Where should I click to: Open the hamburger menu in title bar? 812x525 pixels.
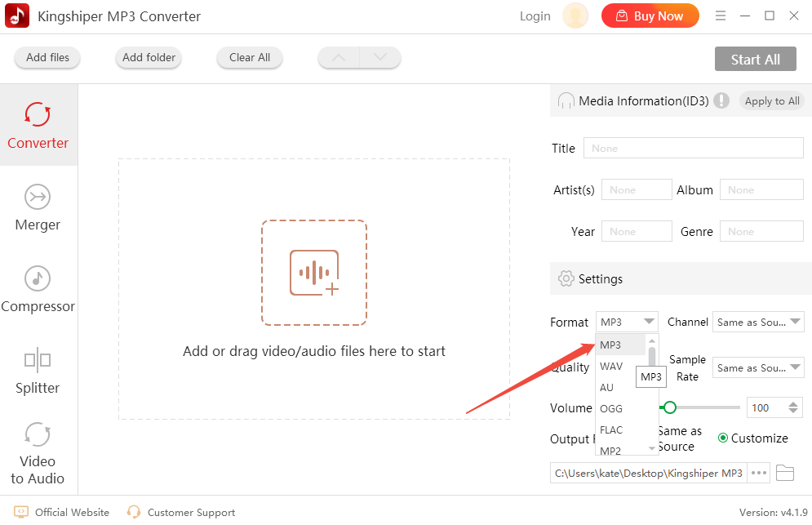[x=721, y=16]
